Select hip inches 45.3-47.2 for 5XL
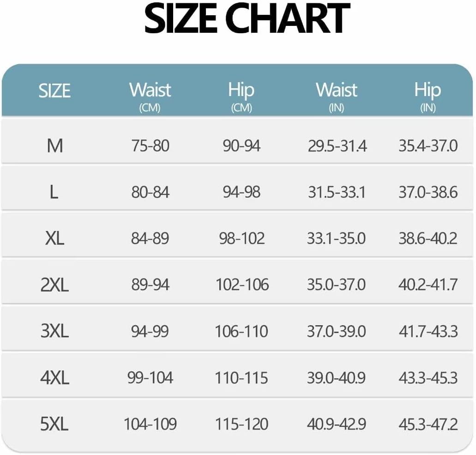 pyautogui.click(x=428, y=424)
